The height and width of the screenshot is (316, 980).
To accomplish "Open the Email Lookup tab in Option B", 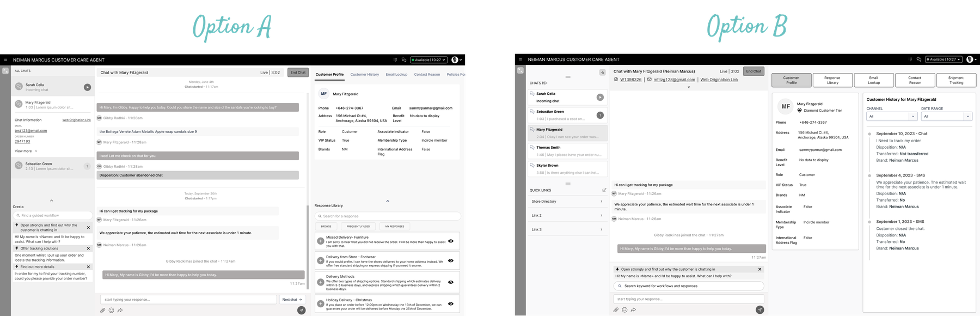I will click(873, 80).
